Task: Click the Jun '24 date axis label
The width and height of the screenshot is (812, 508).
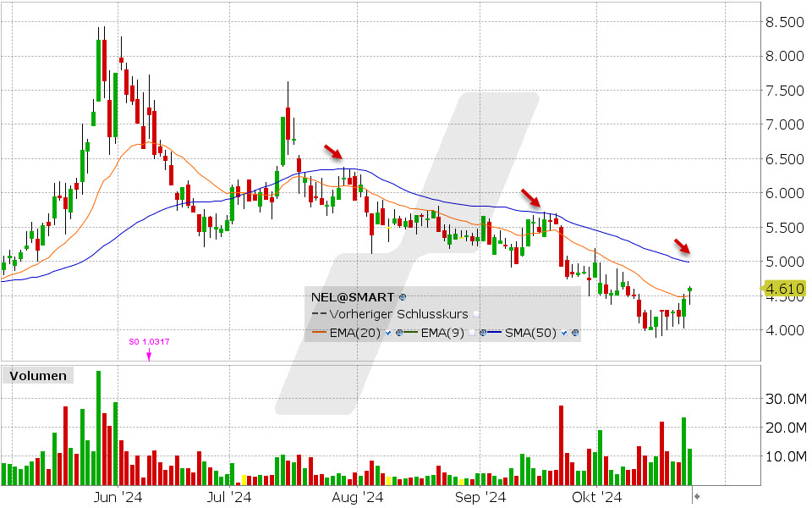Action: click(118, 497)
